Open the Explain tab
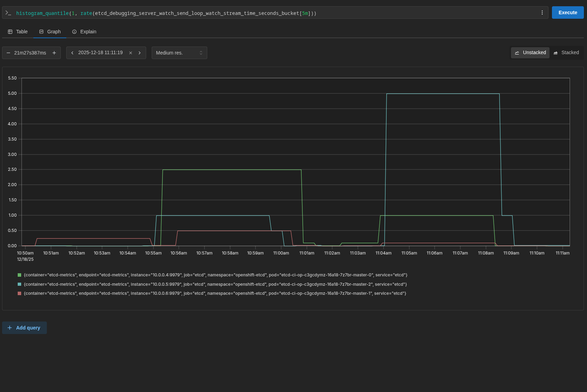Viewport: 587px width, 392px height. point(84,32)
